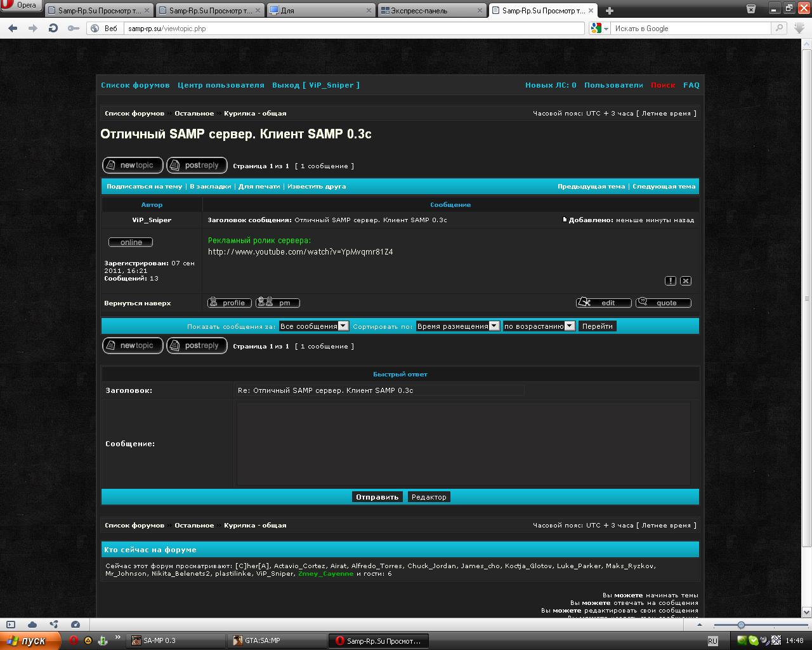This screenshot has height=650, width=812.
Task: Click the Google search field
Action: tap(691, 29)
